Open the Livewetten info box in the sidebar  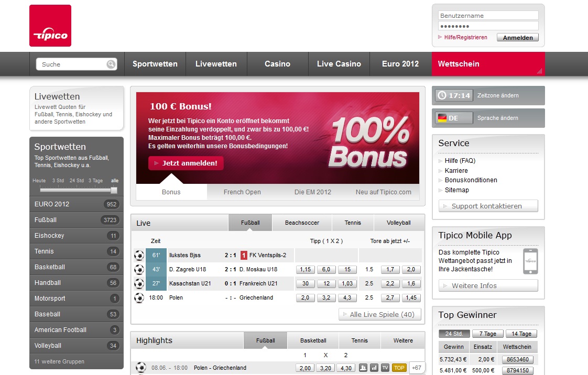[x=77, y=108]
